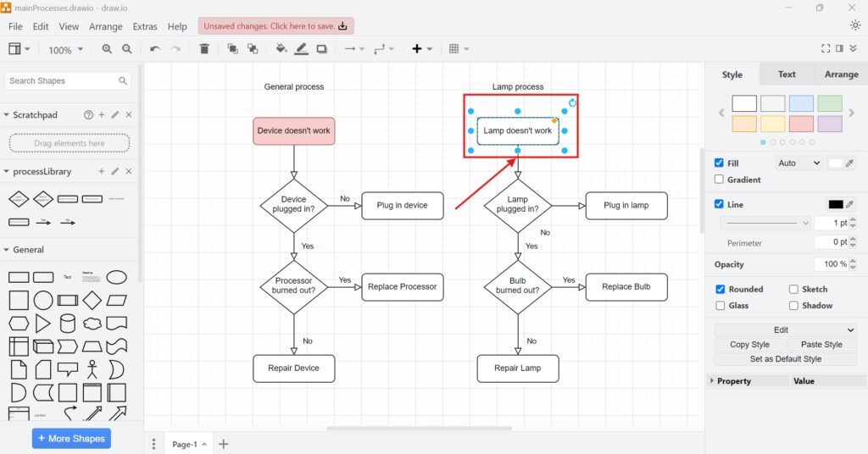Viewport: 868px width, 454px height.
Task: Open the 100% zoom dropdown
Action: pos(66,50)
